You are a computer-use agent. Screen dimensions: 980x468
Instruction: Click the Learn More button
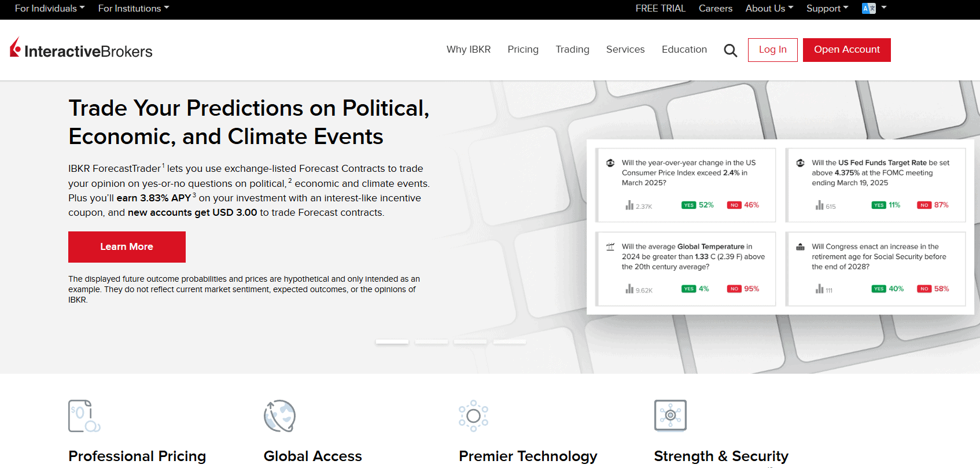click(x=127, y=247)
